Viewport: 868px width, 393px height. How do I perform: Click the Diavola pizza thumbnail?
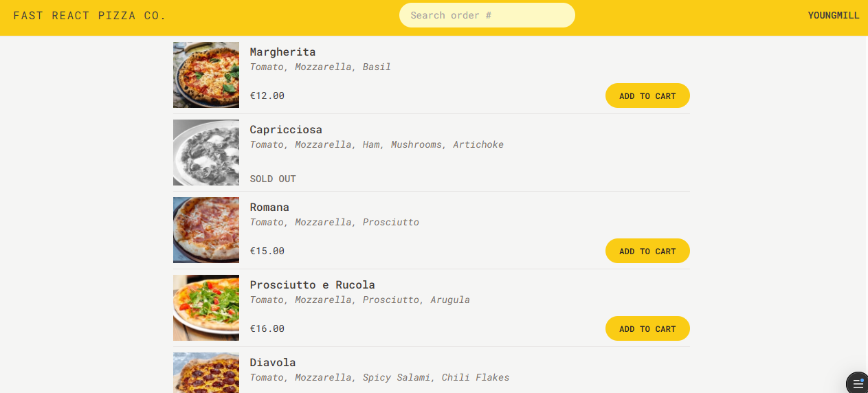(x=206, y=373)
